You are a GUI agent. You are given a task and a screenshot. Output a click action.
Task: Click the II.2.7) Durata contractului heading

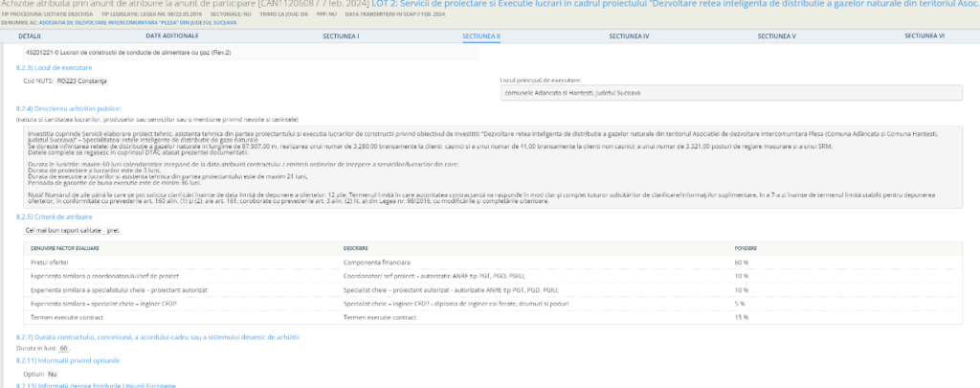click(158, 336)
